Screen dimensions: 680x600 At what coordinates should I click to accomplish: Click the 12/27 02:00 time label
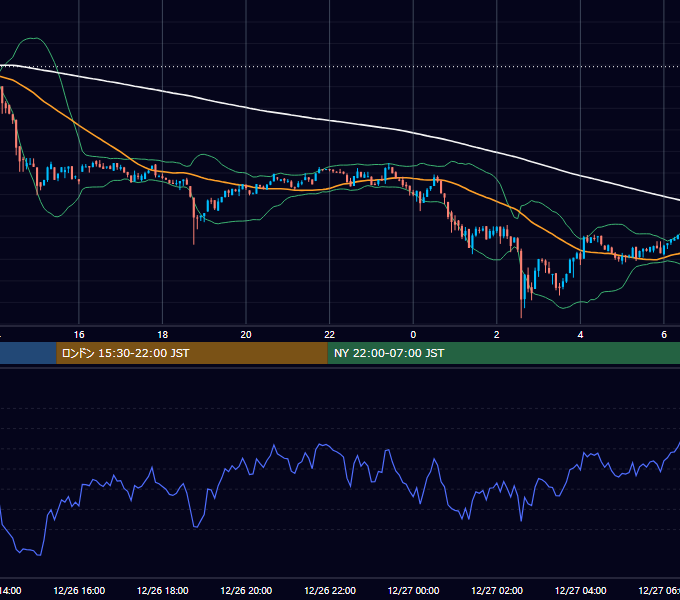tap(497, 590)
